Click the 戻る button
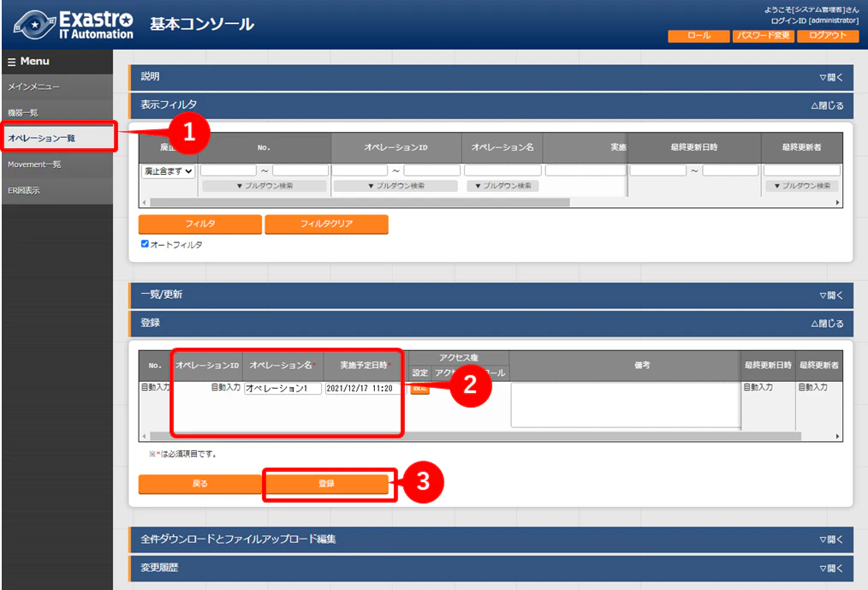The height and width of the screenshot is (590, 868). pyautogui.click(x=199, y=484)
